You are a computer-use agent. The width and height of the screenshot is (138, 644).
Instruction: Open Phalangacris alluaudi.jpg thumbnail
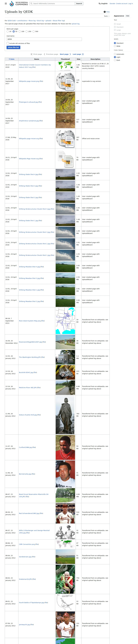[65, 102]
